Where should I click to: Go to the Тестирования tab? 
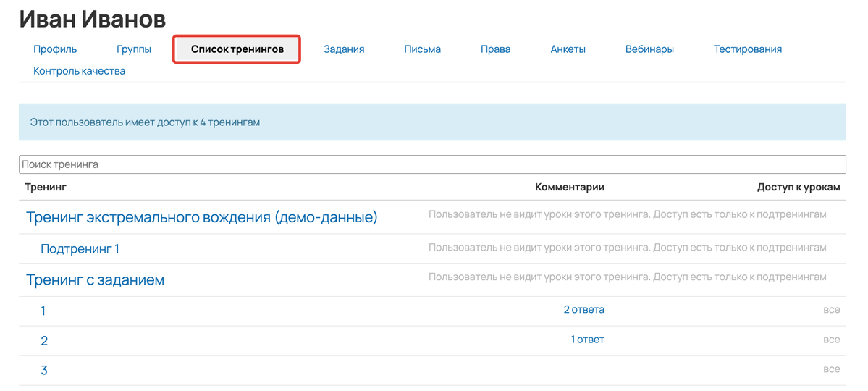pos(747,49)
